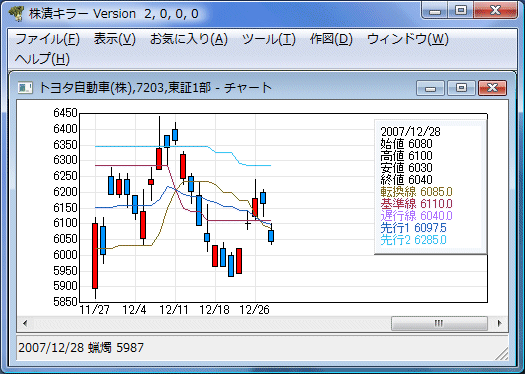Screen dimensions: 525x374
Task: Click the window resize grip in status bar
Action: tap(502, 354)
